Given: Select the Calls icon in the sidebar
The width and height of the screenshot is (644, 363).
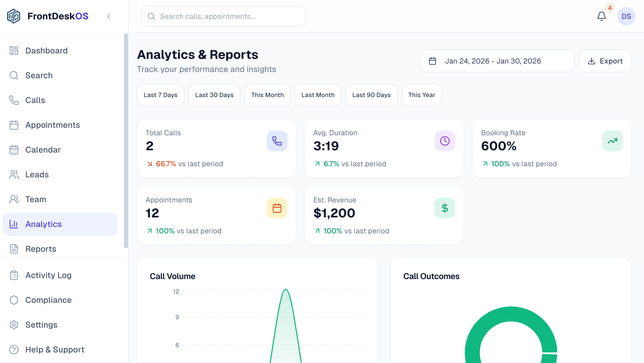Looking at the screenshot, I should pos(14,100).
